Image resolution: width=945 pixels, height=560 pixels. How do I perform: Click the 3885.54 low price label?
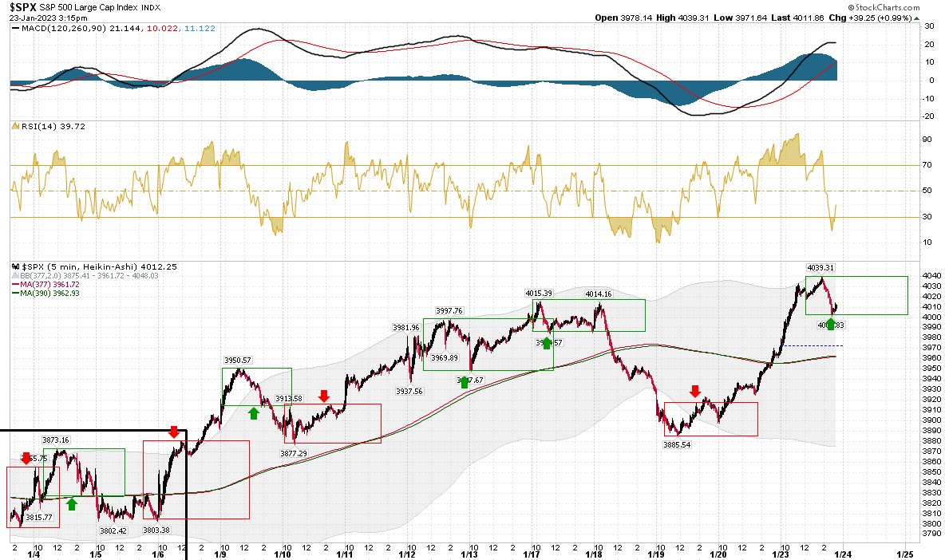click(677, 445)
